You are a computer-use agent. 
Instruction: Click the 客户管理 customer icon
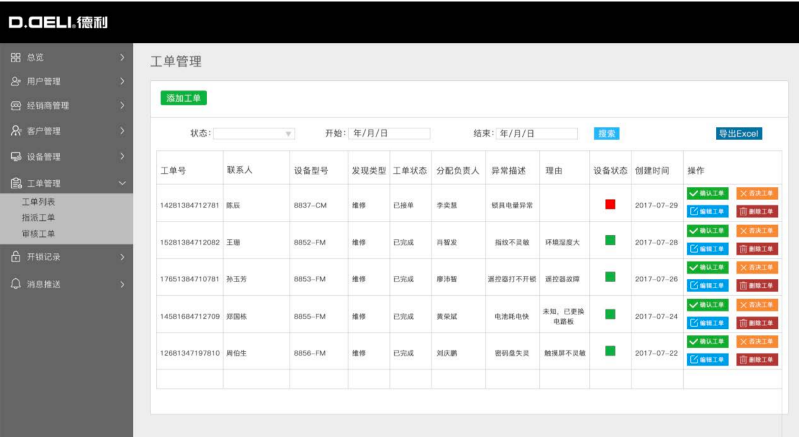click(16, 131)
